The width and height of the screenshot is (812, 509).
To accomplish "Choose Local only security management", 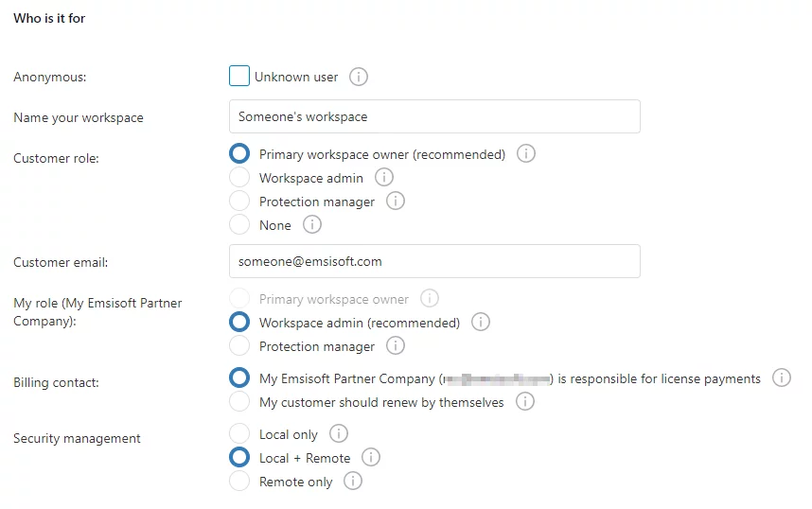I will (240, 433).
